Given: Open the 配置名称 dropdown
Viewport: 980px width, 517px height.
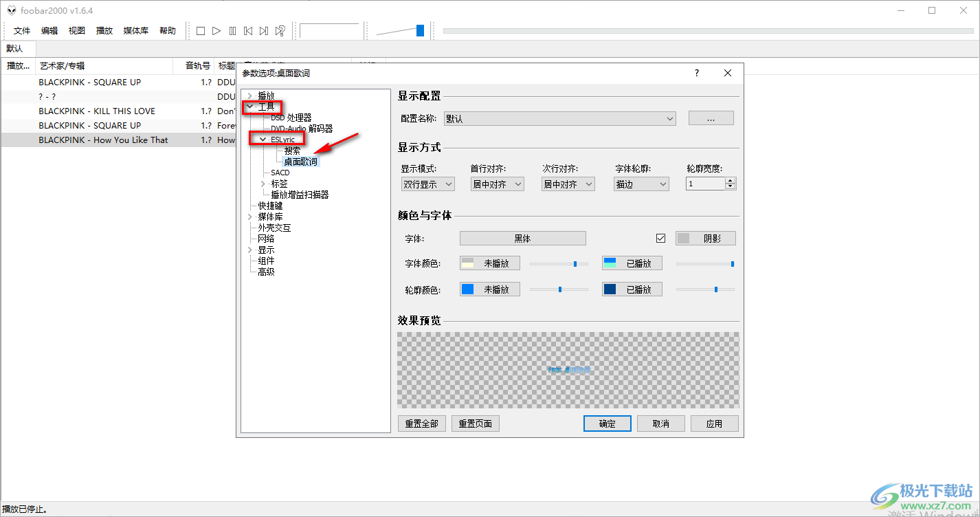Looking at the screenshot, I should coord(560,118).
